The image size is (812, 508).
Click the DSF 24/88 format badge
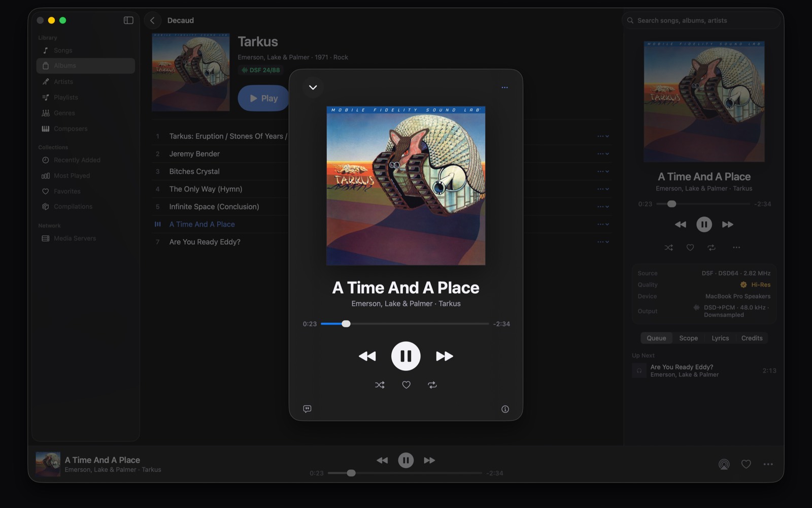pyautogui.click(x=260, y=70)
